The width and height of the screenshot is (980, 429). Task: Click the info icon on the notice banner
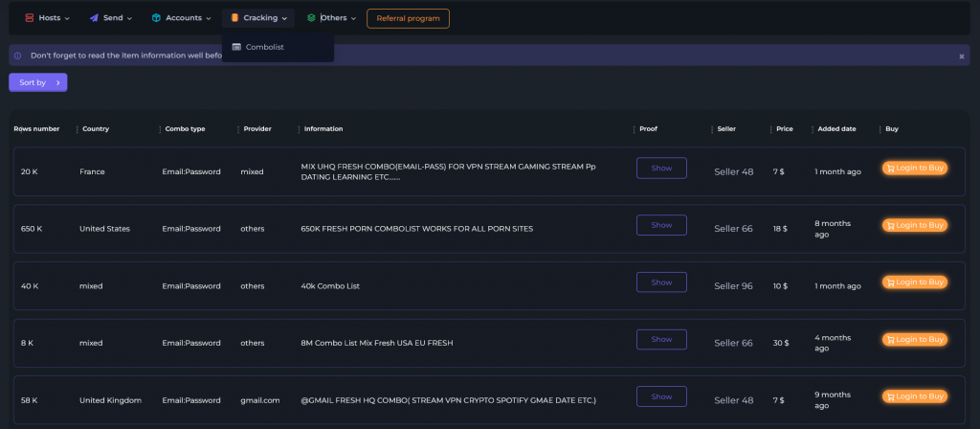[17, 56]
